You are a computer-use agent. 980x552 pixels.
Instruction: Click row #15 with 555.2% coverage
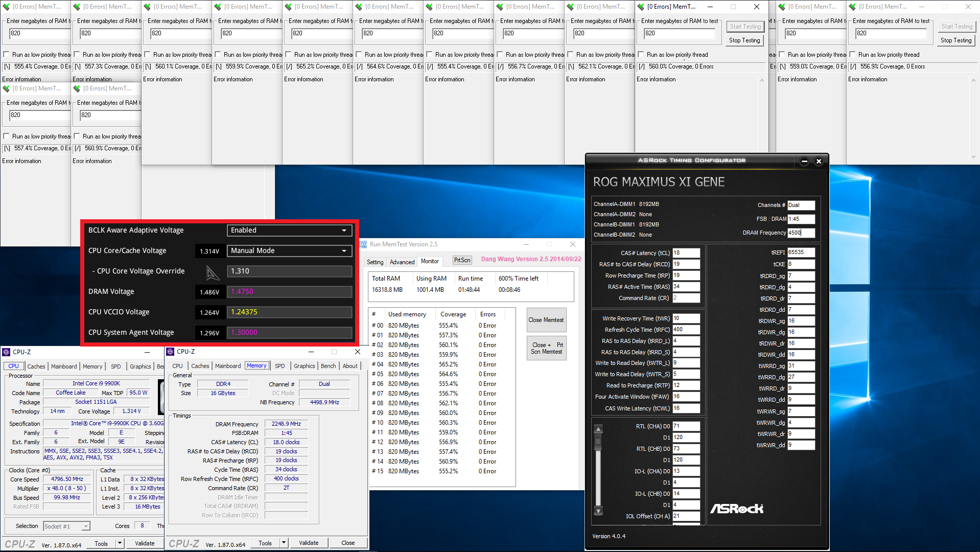click(x=441, y=471)
